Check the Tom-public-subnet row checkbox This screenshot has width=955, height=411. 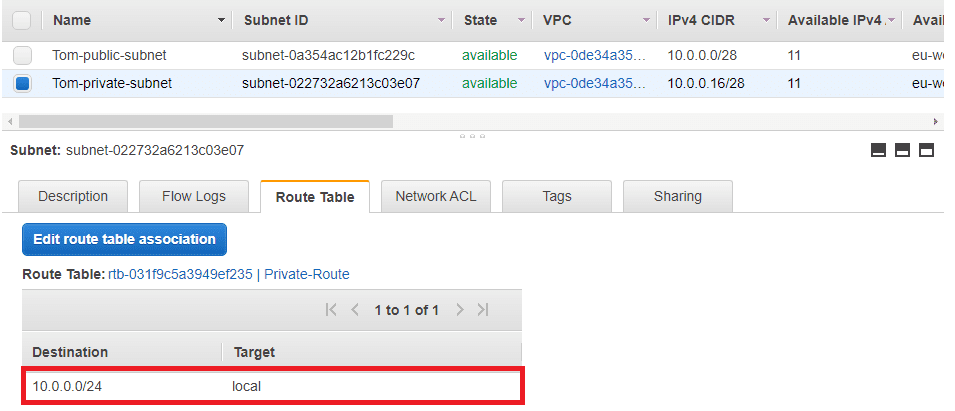tap(22, 56)
